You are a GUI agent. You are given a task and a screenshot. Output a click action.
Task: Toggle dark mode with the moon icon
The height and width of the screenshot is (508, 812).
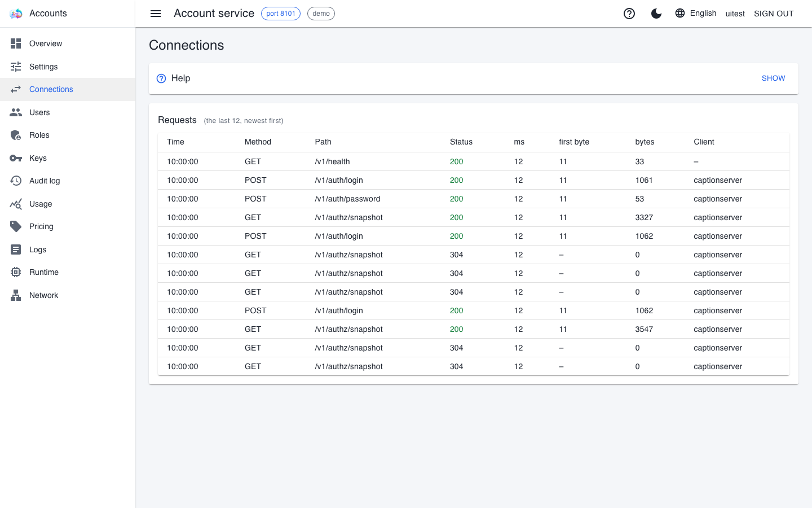[656, 14]
